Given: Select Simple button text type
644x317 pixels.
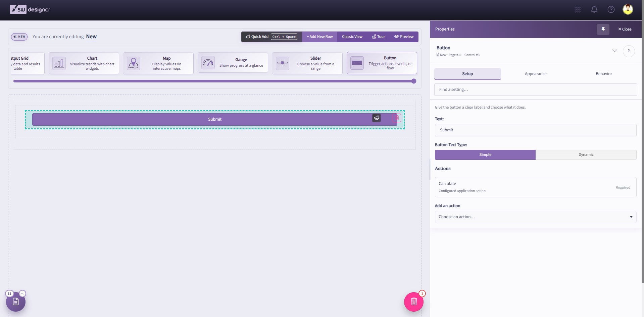Looking at the screenshot, I should [485, 155].
